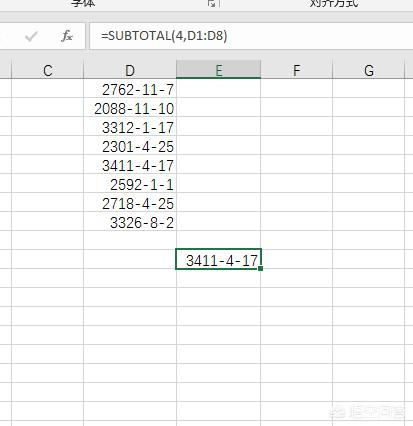Select column G header

coord(369,71)
